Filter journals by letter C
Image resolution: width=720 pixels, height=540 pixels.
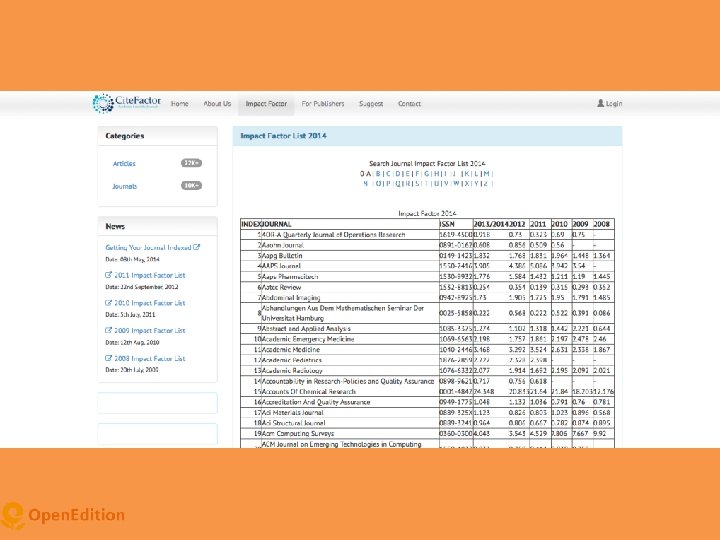pos(388,174)
